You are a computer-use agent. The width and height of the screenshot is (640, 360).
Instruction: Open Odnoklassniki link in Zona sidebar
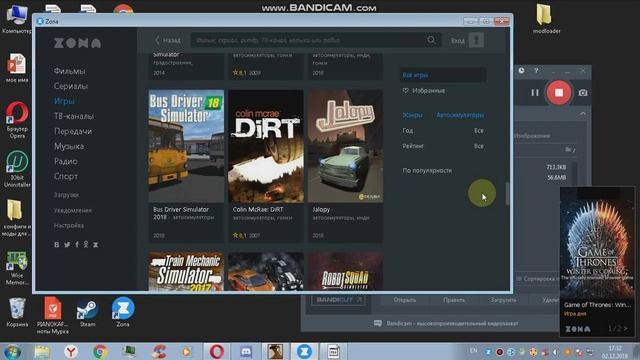pyautogui.click(x=86, y=244)
